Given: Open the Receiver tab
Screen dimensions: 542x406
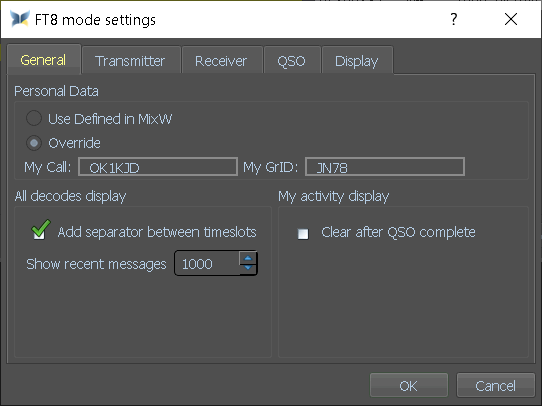Looking at the screenshot, I should (x=221, y=60).
